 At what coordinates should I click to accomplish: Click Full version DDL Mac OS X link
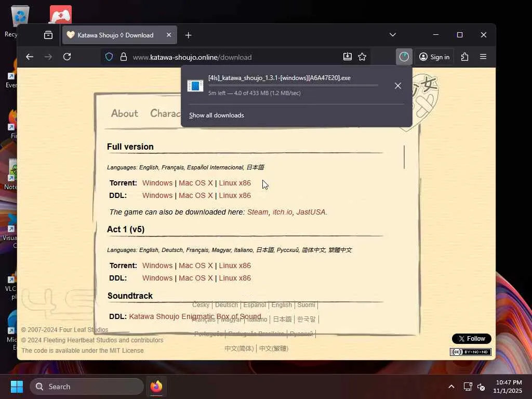click(196, 195)
